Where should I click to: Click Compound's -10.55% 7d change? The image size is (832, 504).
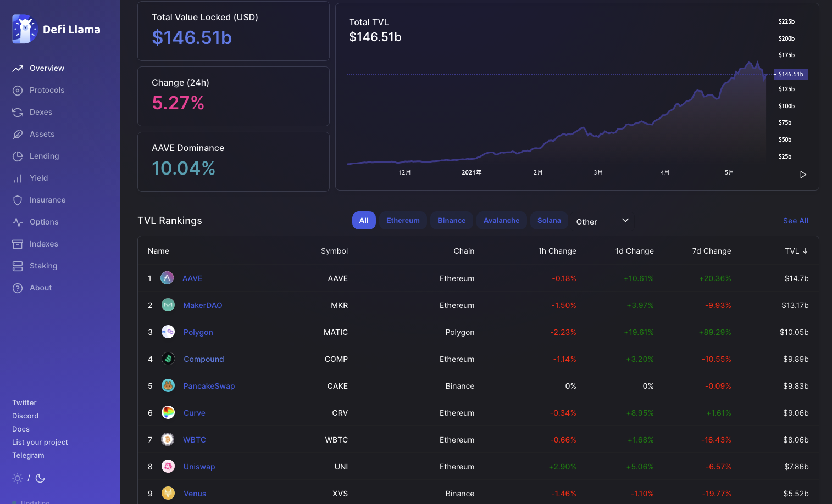(x=717, y=359)
